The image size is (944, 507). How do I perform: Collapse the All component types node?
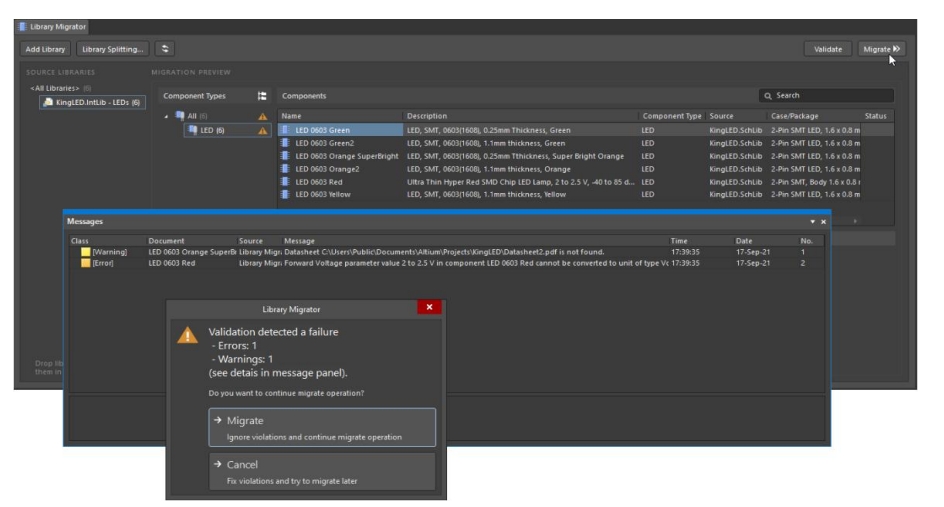tap(167, 116)
